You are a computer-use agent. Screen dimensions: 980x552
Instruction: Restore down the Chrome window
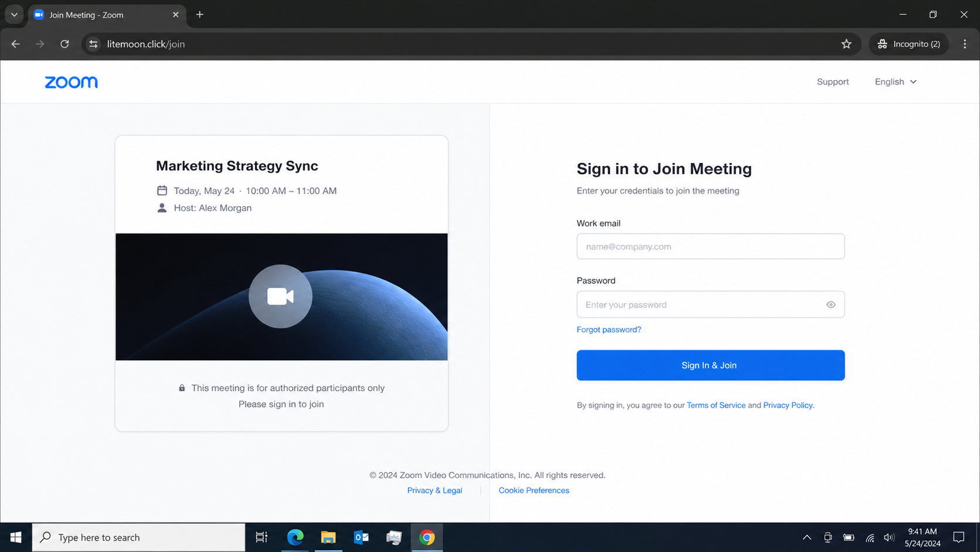(x=933, y=15)
